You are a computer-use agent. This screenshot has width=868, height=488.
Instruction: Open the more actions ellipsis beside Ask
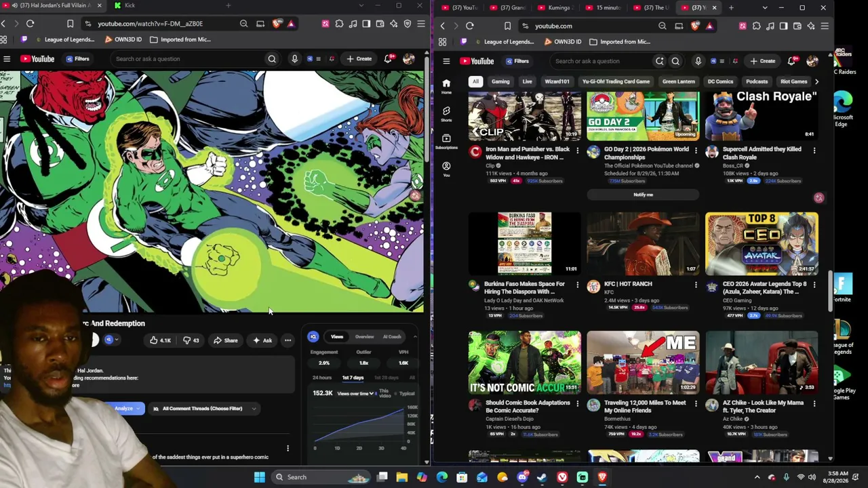(288, 340)
